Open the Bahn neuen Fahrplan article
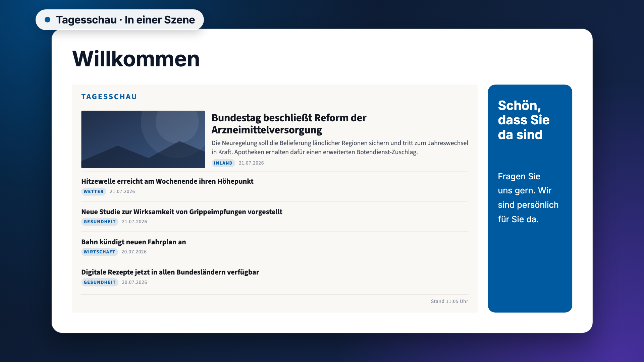 (133, 242)
